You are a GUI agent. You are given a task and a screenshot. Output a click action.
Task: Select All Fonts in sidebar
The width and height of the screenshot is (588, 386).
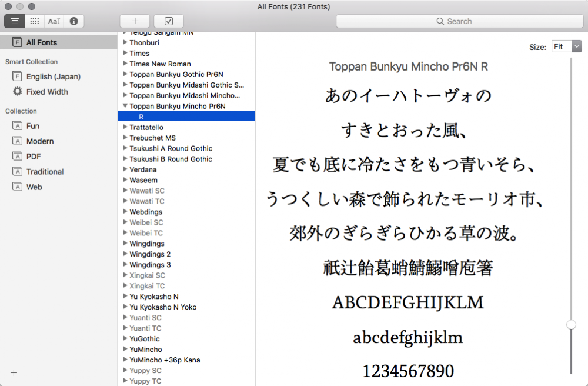pos(58,42)
